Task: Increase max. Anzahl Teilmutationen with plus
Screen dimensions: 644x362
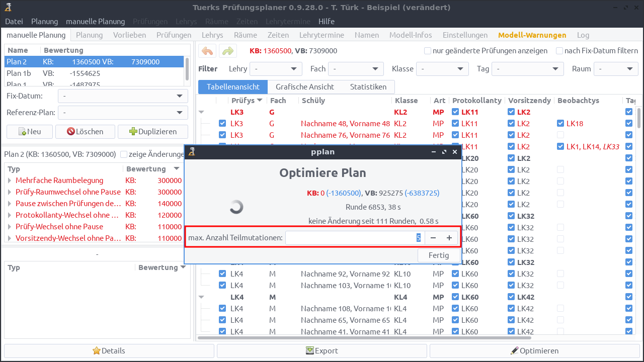Action: coord(449,238)
